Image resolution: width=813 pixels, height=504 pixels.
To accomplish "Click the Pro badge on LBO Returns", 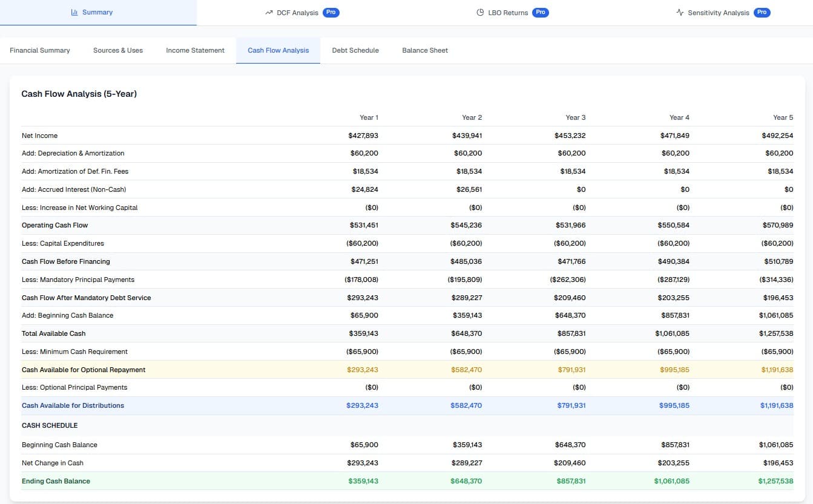I will [x=540, y=11].
